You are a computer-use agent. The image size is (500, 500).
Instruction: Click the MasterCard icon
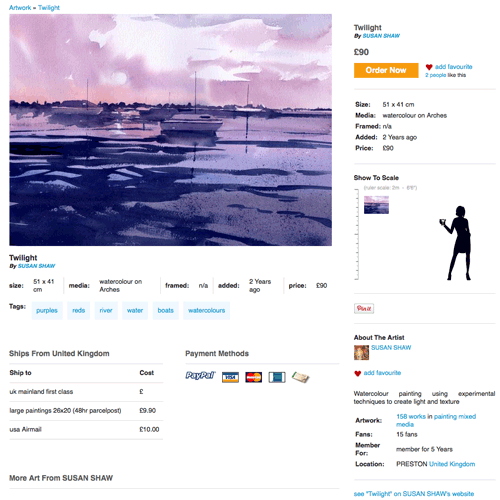click(254, 377)
